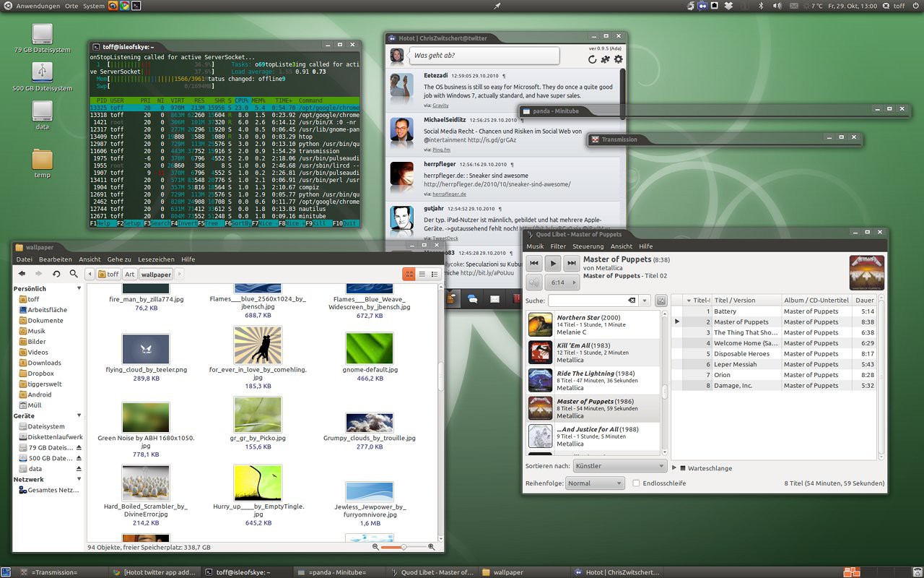Open the 6:14 time display dropdown
The height and width of the screenshot is (578, 924).
click(x=564, y=282)
